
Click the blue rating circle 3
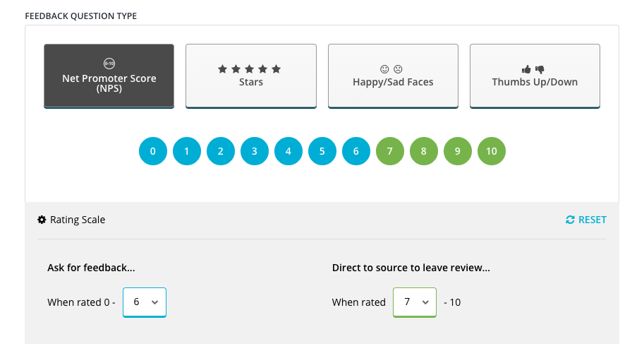click(x=255, y=151)
